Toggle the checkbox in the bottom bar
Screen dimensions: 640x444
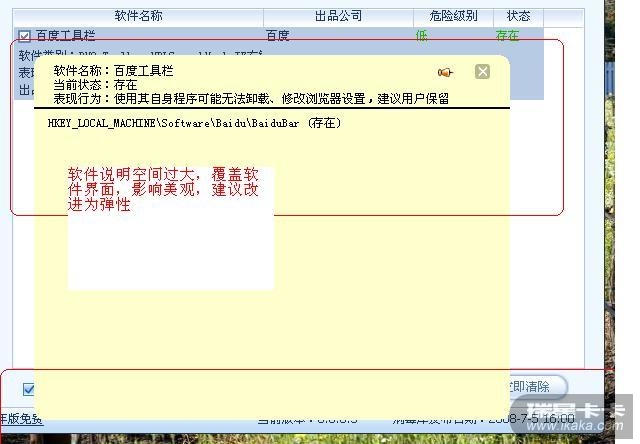(28, 389)
